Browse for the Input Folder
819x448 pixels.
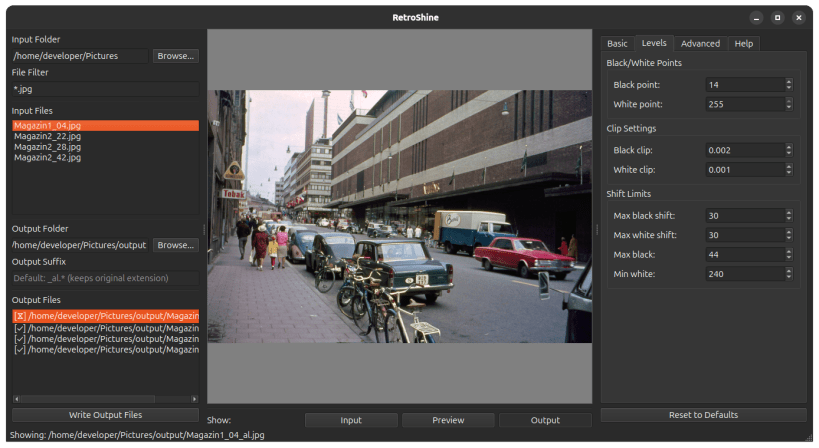(175, 56)
